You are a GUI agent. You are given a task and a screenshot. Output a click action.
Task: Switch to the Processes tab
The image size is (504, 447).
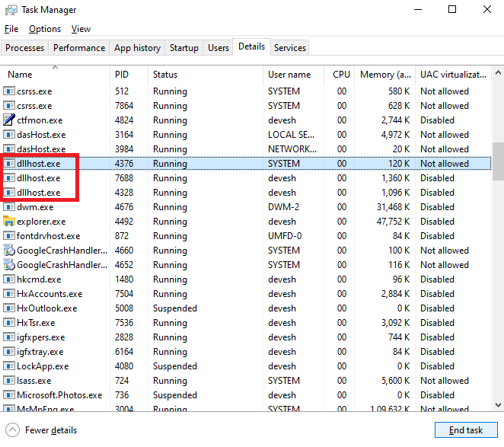click(x=25, y=48)
